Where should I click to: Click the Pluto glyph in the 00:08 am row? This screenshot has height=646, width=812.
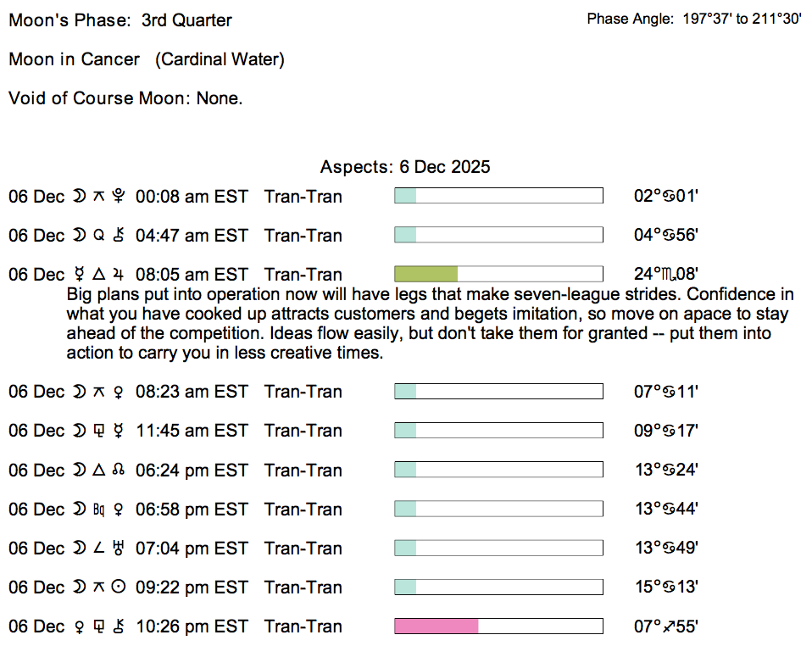[x=120, y=197]
